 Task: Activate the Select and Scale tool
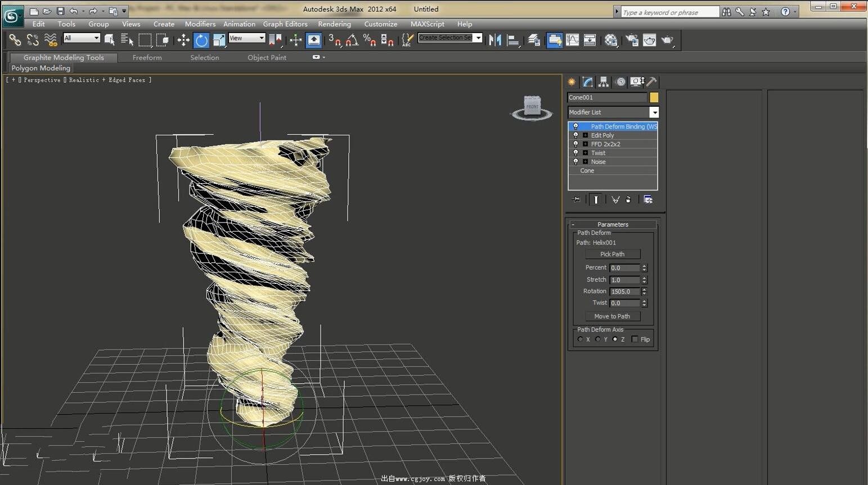[219, 40]
